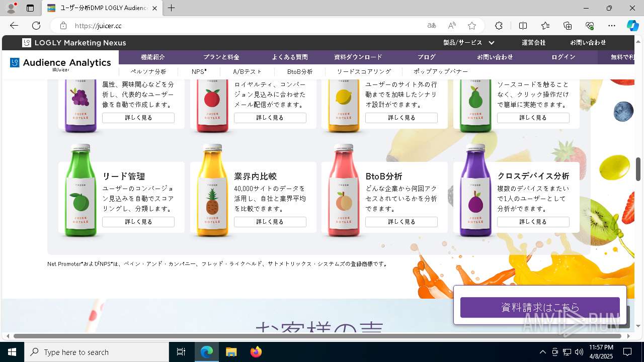
Task: Open the Collections icon
Action: click(x=568, y=26)
